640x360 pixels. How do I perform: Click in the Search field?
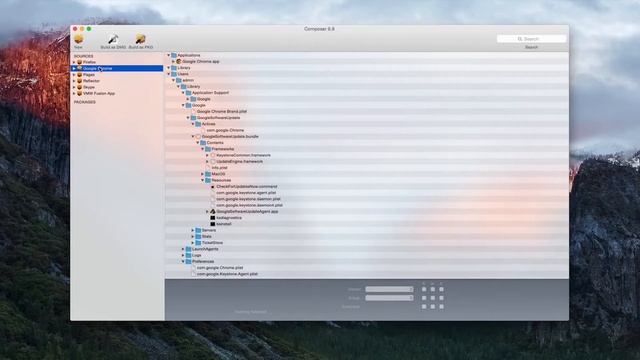(x=531, y=39)
